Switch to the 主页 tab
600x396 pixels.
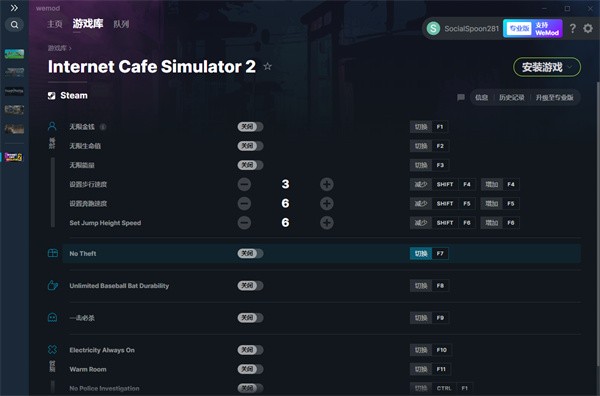tap(55, 24)
